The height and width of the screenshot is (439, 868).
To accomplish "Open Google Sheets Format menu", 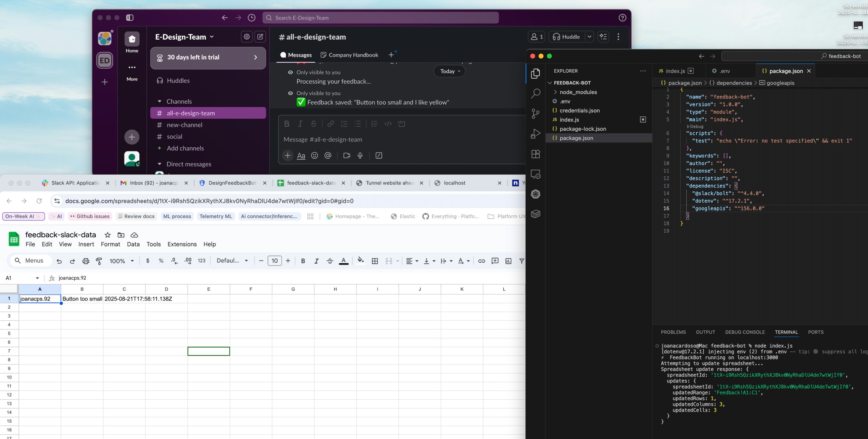I will (x=111, y=244).
